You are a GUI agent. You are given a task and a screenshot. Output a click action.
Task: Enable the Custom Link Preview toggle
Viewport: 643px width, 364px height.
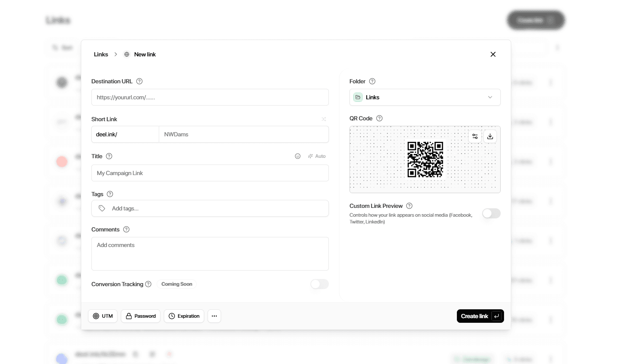tap(491, 213)
